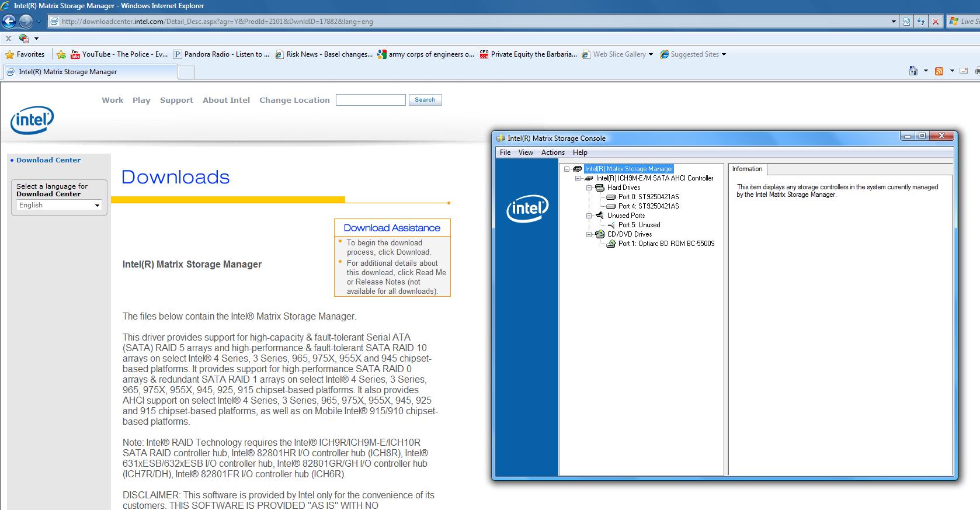Click the Compatibility View icon in the address bar
Screen dimensions: 980x510
click(x=906, y=22)
